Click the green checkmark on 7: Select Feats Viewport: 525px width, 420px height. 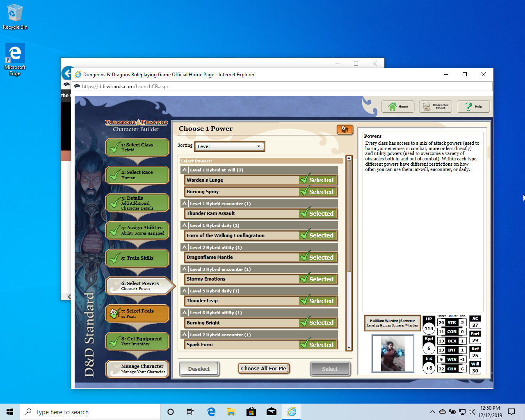[115, 313]
